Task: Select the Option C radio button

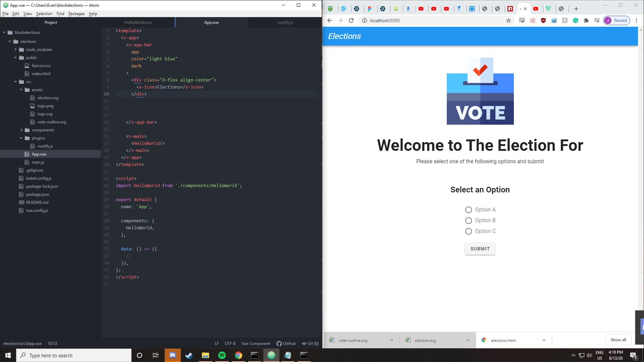Action: click(469, 231)
